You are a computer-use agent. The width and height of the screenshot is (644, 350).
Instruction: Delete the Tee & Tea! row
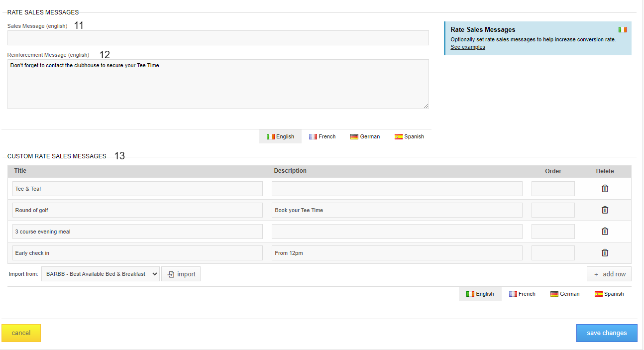click(x=605, y=189)
